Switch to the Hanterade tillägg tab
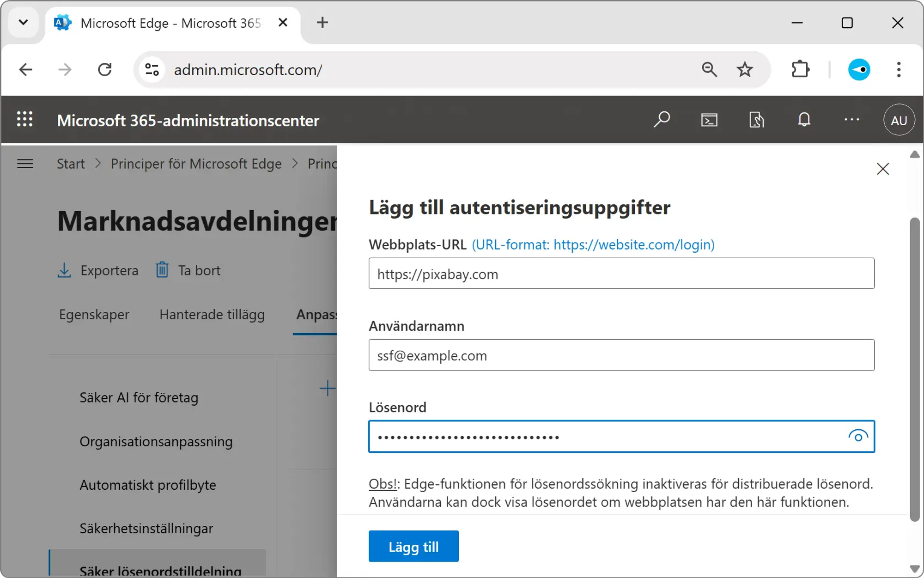Screen dimensions: 924x578 [x=212, y=314]
